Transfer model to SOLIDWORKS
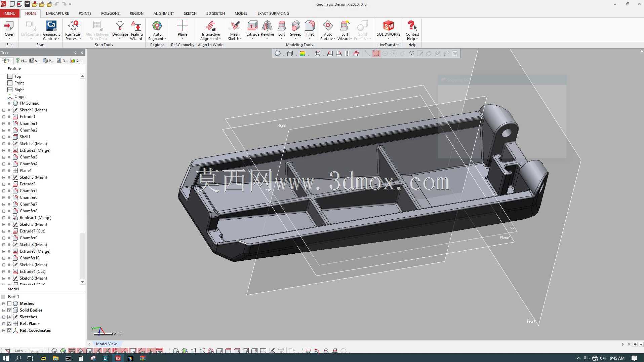The height and width of the screenshot is (362, 644). (x=388, y=29)
